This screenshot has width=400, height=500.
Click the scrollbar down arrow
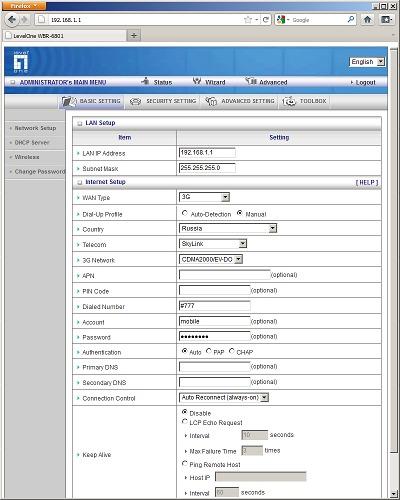394,494
